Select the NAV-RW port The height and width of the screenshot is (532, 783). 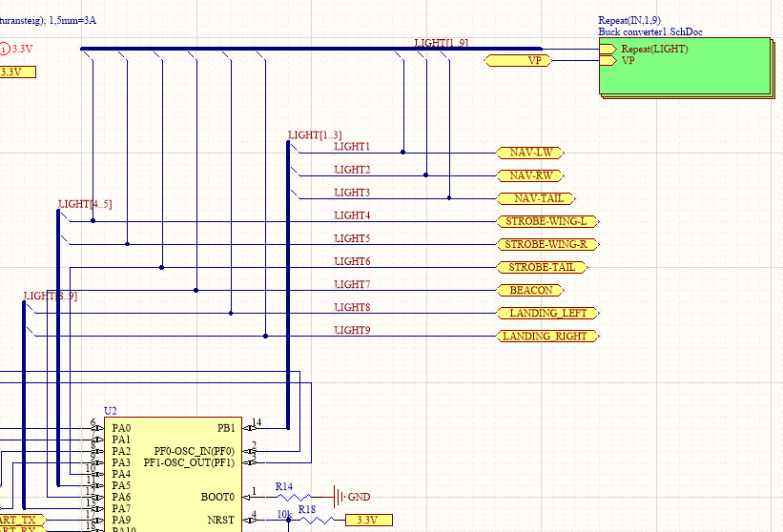pyautogui.click(x=530, y=175)
